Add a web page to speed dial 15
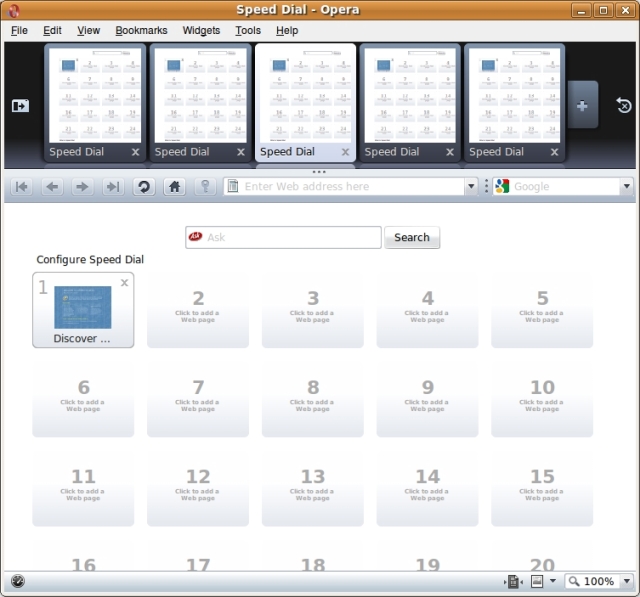The width and height of the screenshot is (640, 597). coord(542,489)
